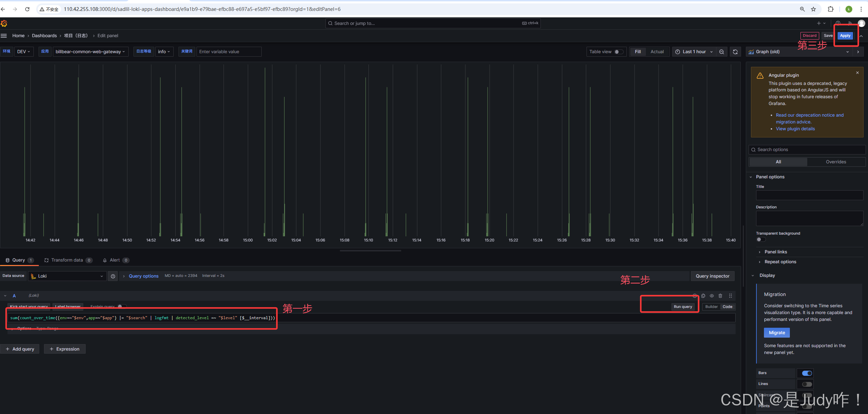Click the zoom out time range icon

(x=722, y=52)
